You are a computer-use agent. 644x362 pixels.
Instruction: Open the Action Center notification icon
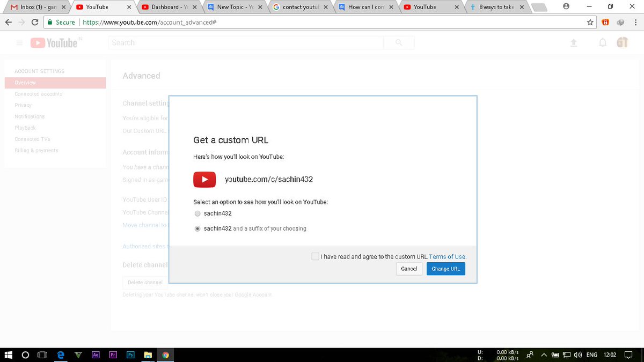click(x=629, y=354)
